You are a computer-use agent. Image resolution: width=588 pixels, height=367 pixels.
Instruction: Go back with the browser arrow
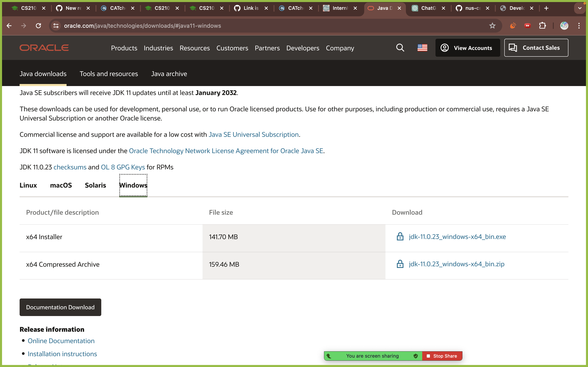point(9,26)
